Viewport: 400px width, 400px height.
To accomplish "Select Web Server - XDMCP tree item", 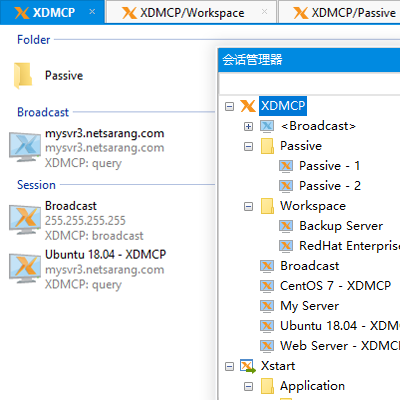I will click(340, 346).
